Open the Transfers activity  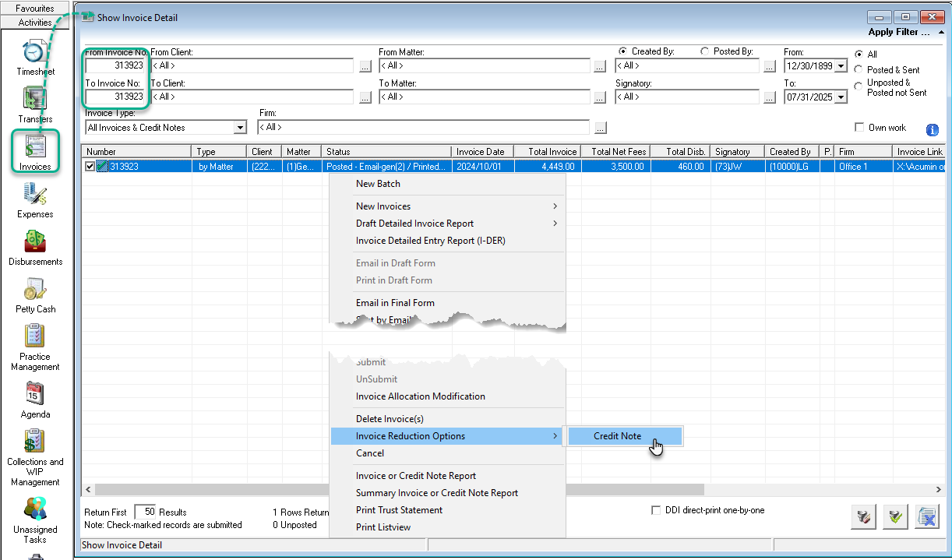[35, 104]
